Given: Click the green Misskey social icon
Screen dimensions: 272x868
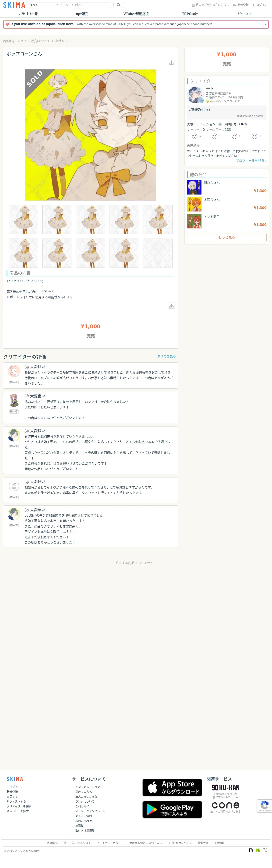Looking at the screenshot, I should 258,850.
